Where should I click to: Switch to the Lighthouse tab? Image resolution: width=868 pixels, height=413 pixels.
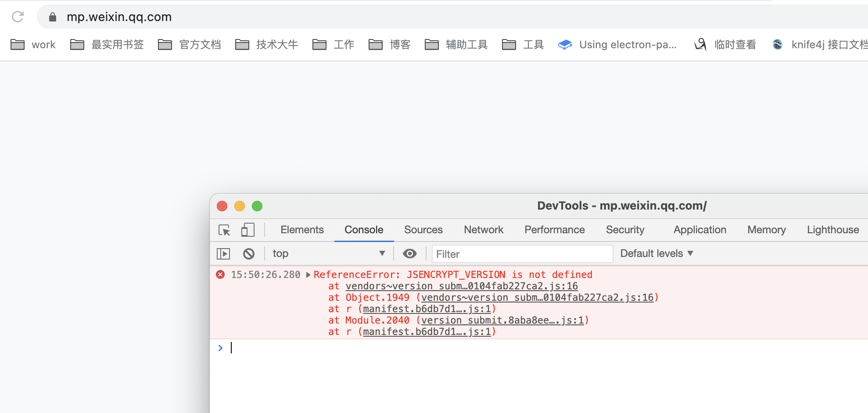tap(833, 230)
